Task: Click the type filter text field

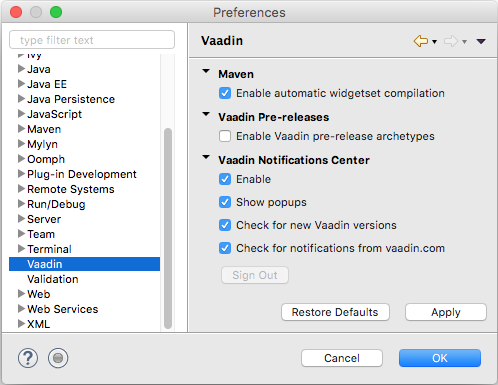Action: coord(92,40)
